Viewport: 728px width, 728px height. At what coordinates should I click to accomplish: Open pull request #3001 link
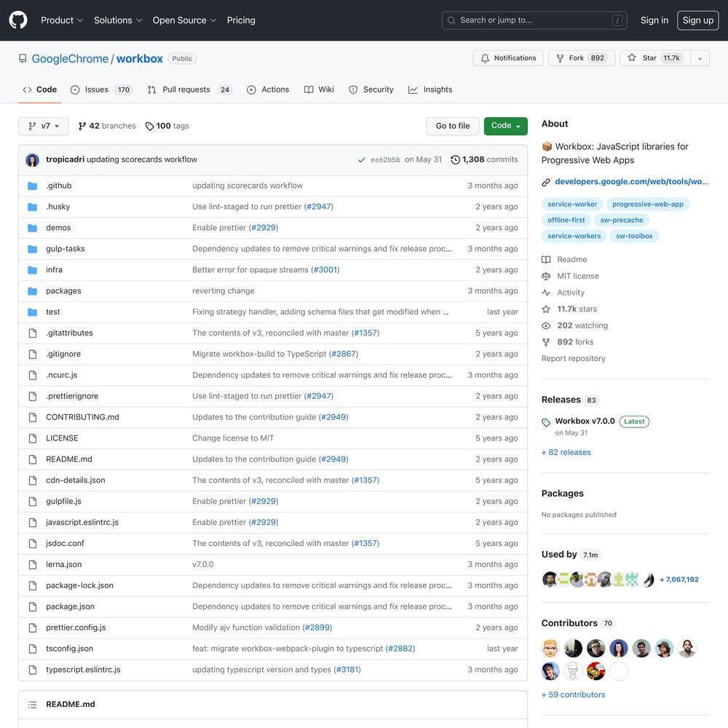point(325,270)
